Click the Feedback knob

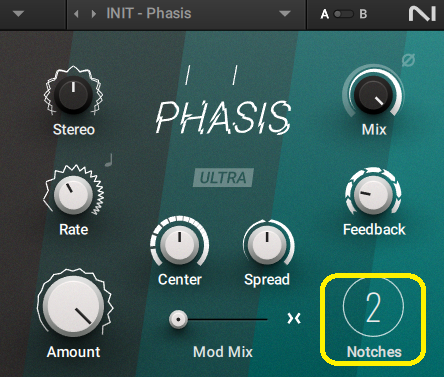click(x=373, y=195)
